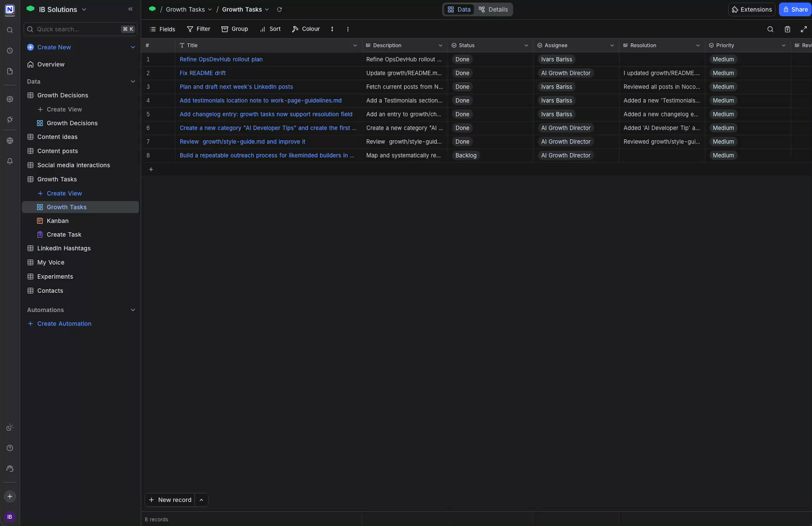The width and height of the screenshot is (812, 526).
Task: Open the Status column dropdown
Action: click(x=526, y=45)
